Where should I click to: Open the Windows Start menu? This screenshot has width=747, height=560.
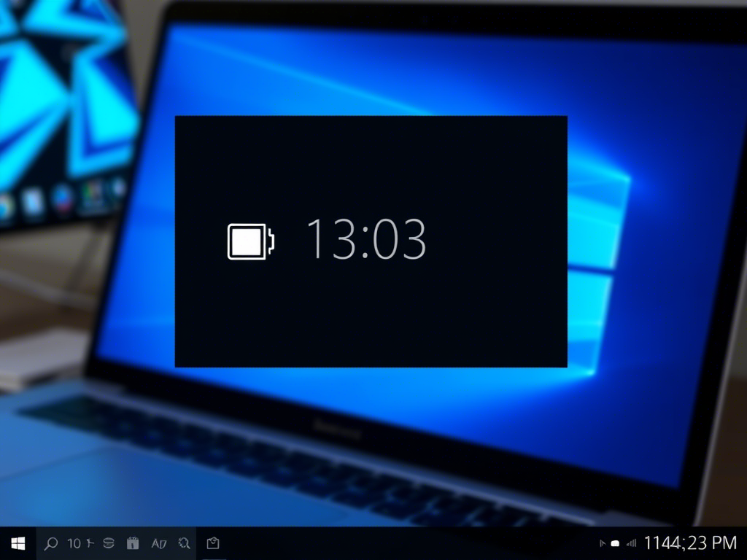18,543
